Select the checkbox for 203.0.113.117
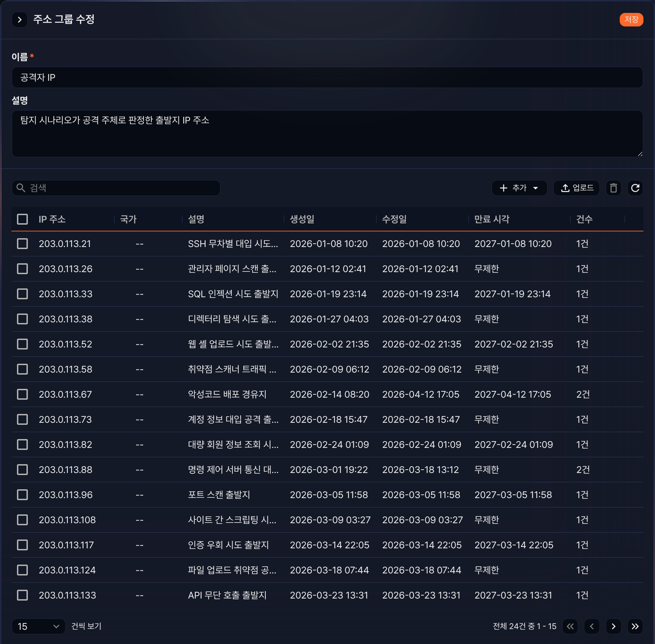The height and width of the screenshot is (644, 655). click(x=22, y=545)
